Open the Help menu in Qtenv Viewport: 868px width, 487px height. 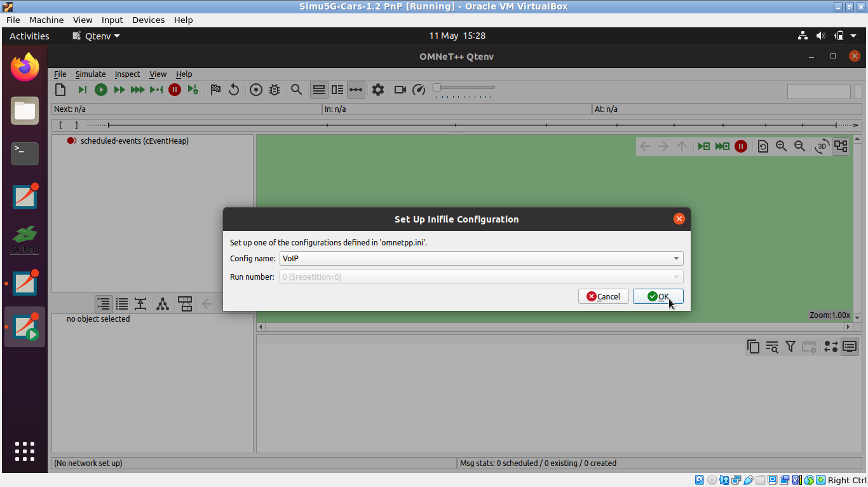[184, 74]
